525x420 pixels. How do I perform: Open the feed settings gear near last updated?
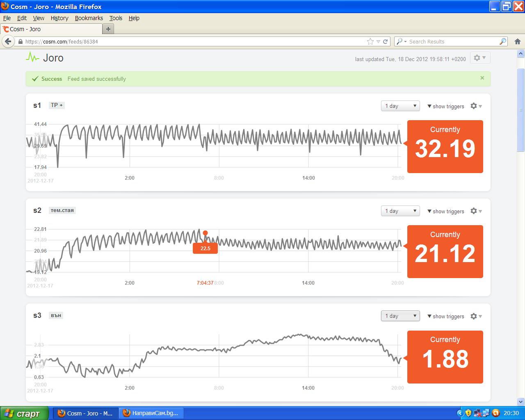[479, 58]
